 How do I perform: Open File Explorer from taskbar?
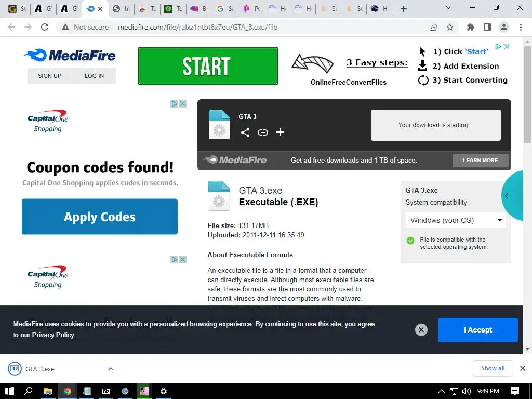click(x=48, y=391)
